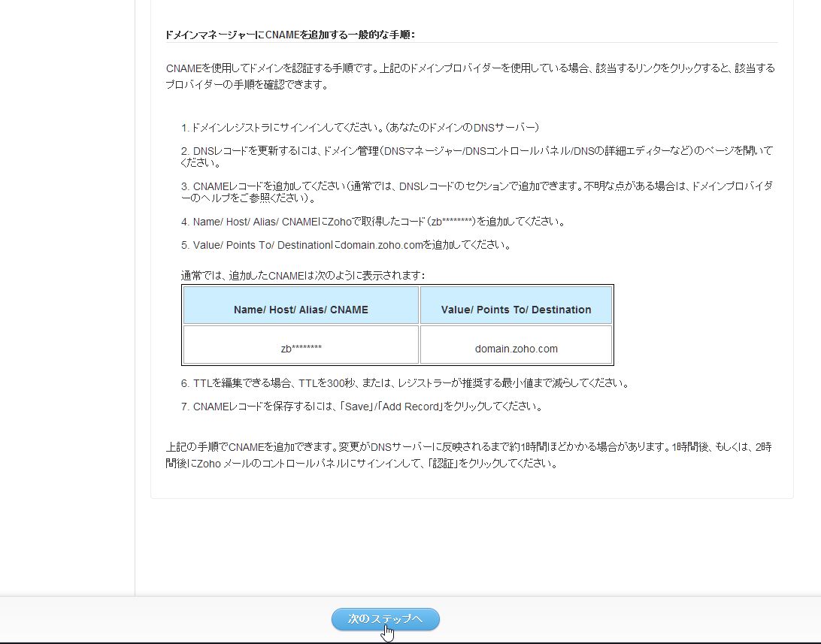Click the paragraph starting CNAMEを使用してドメインを認証

coord(470,77)
